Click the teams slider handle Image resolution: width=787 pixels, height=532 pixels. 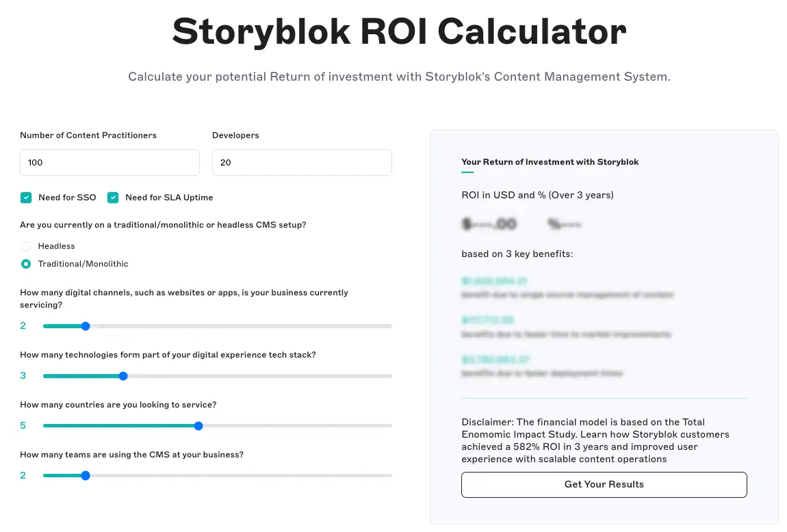tap(85, 475)
